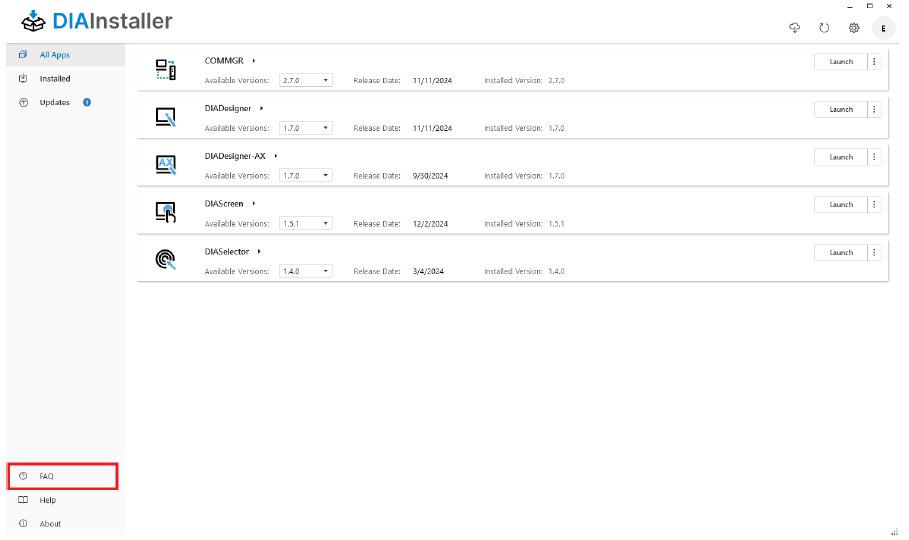Go to the Updates section
This screenshot has width=909, height=540.
click(55, 103)
